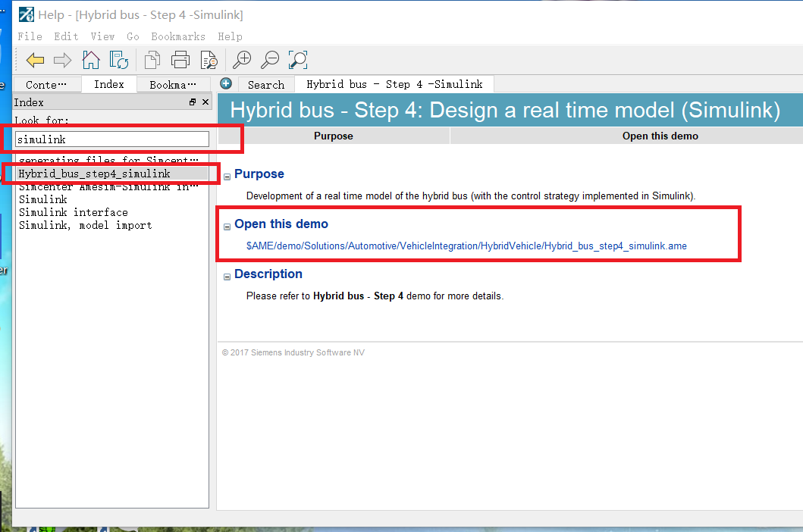
Task: Open the Edit menu
Action: (x=66, y=36)
